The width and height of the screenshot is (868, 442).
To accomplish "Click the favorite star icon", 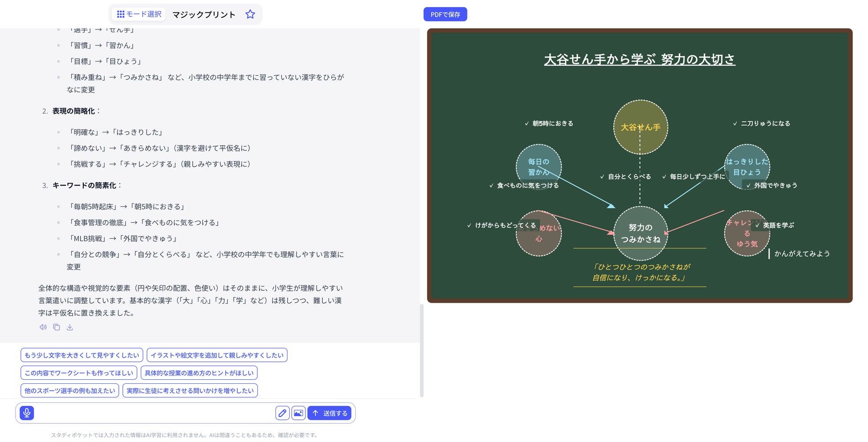I will click(x=250, y=14).
